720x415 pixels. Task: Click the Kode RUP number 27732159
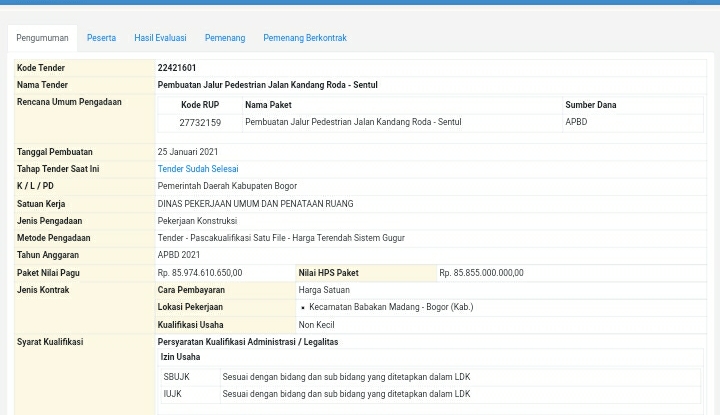pos(199,122)
